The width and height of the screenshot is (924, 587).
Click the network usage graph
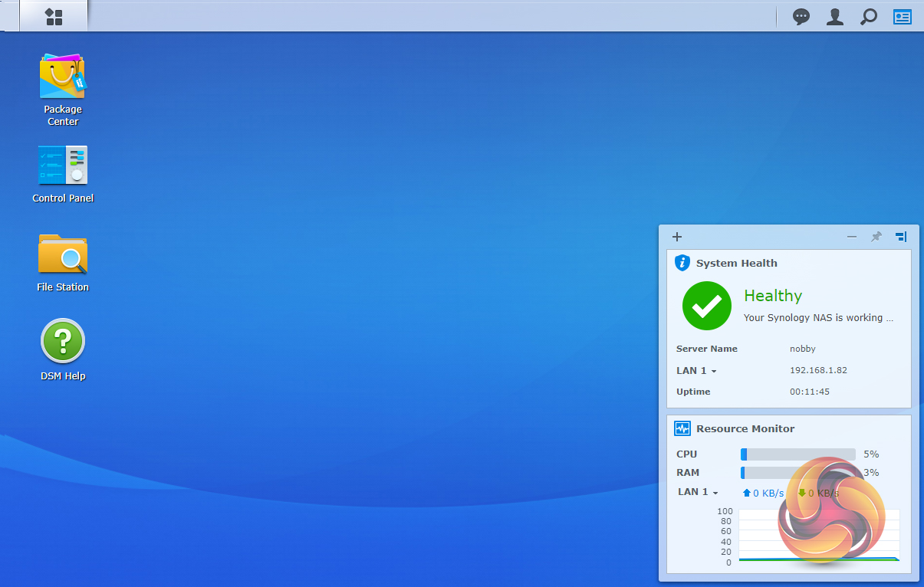pos(818,536)
